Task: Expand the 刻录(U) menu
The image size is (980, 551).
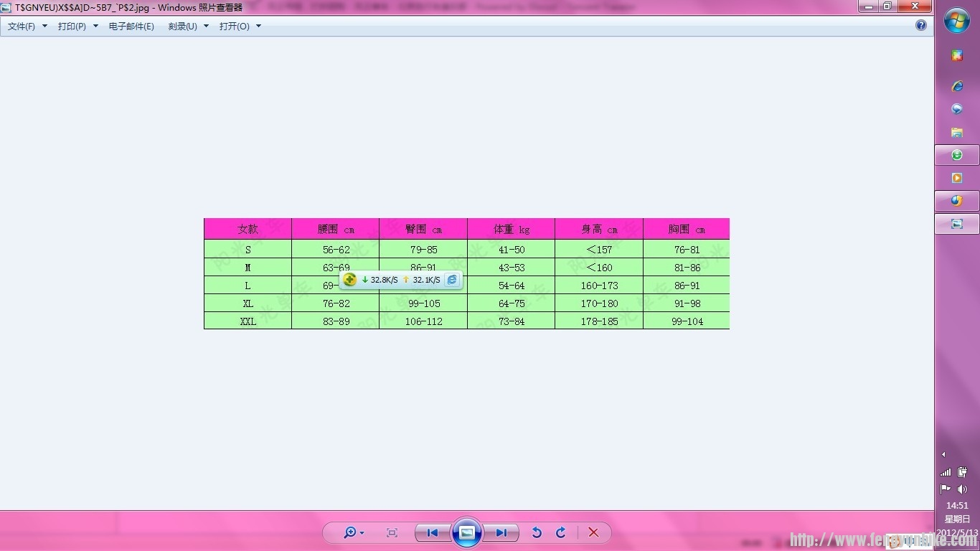Action: 188,27
